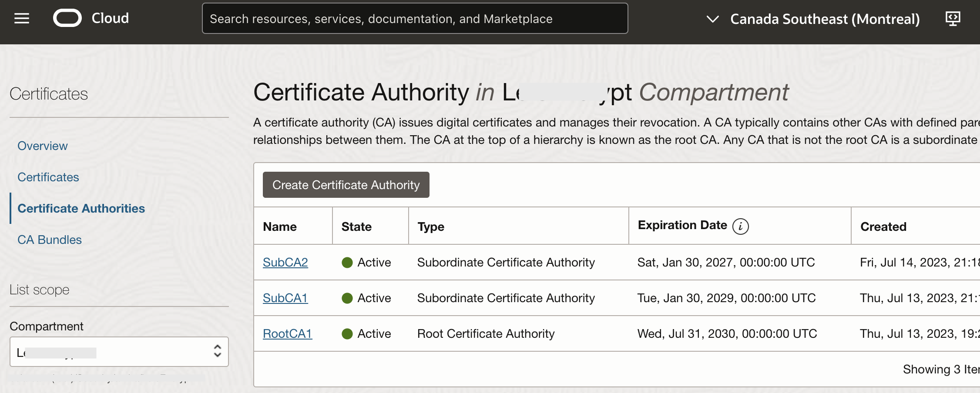Open the Canada Southeast (Montreal) region menu
Image resolution: width=980 pixels, height=393 pixels.
pos(825,19)
